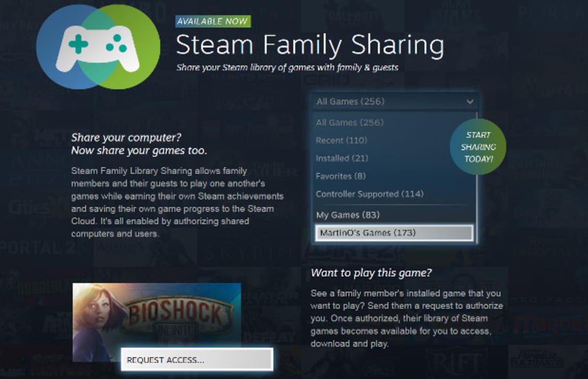Click the Portal 2 background game tile
Screen dimensions: 588x379
click(38, 247)
